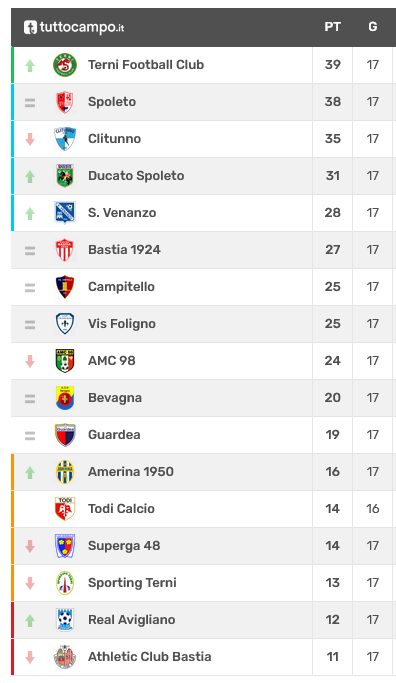Screen dimensions: 396x683
Task: Click the Clitunno team badge
Action: pos(65,139)
